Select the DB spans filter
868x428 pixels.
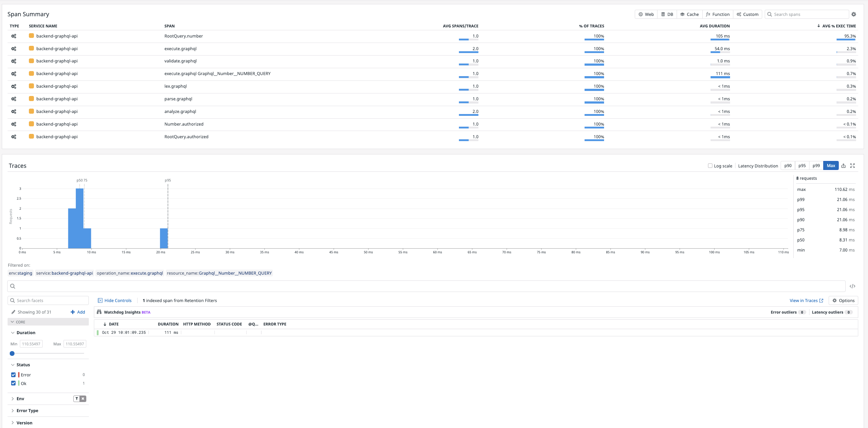(667, 14)
